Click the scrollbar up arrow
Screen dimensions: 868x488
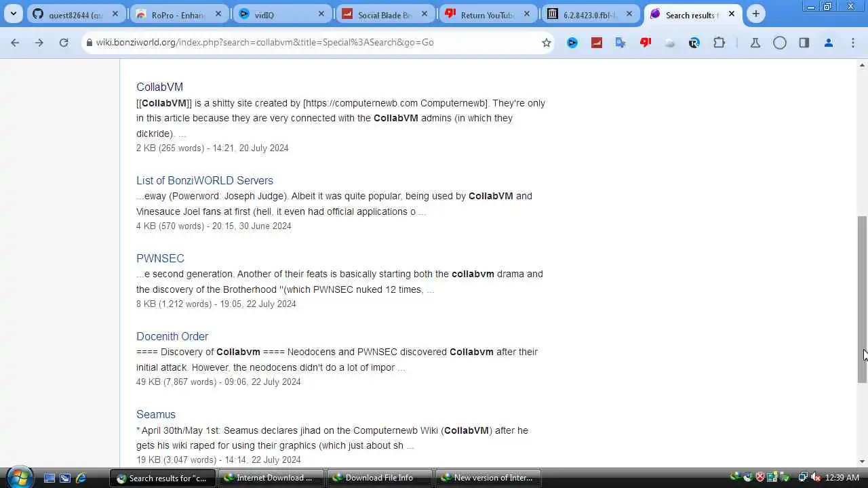(x=862, y=65)
